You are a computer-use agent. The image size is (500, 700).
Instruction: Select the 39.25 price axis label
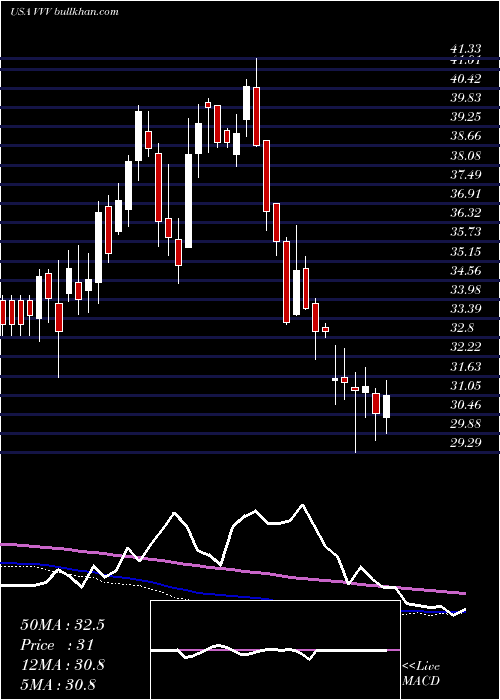(x=466, y=117)
